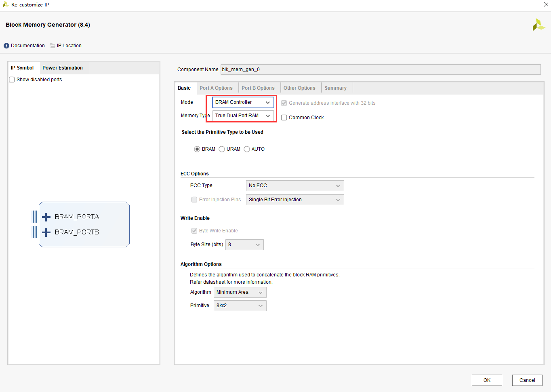Viewport: 551px width, 392px height.
Task: Expand the ECC Type dropdown
Action: [x=295, y=185]
